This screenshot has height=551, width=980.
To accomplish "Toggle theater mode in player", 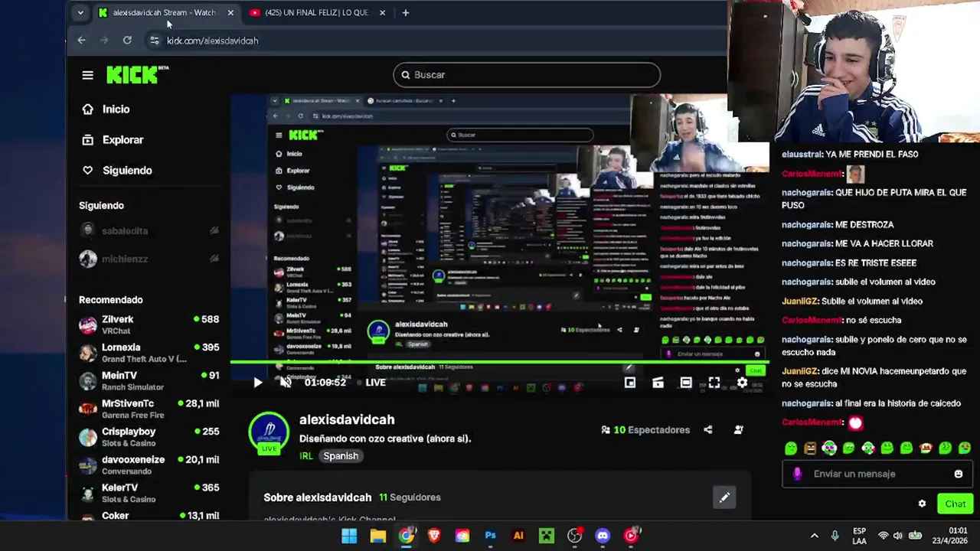I will click(x=686, y=383).
